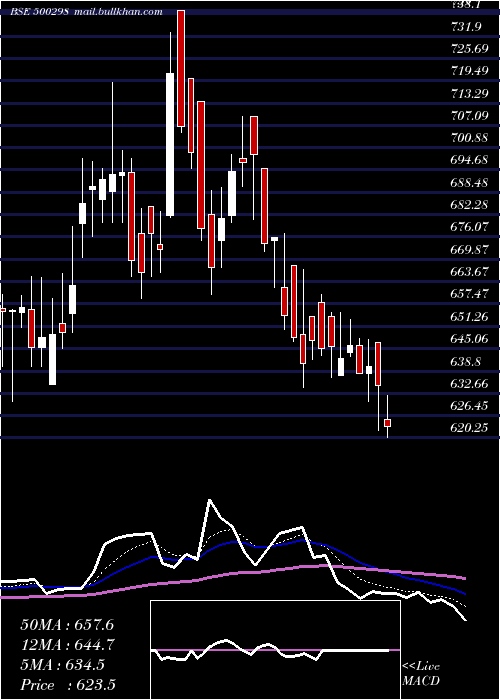Select the 663.67 price axis label

tap(469, 271)
